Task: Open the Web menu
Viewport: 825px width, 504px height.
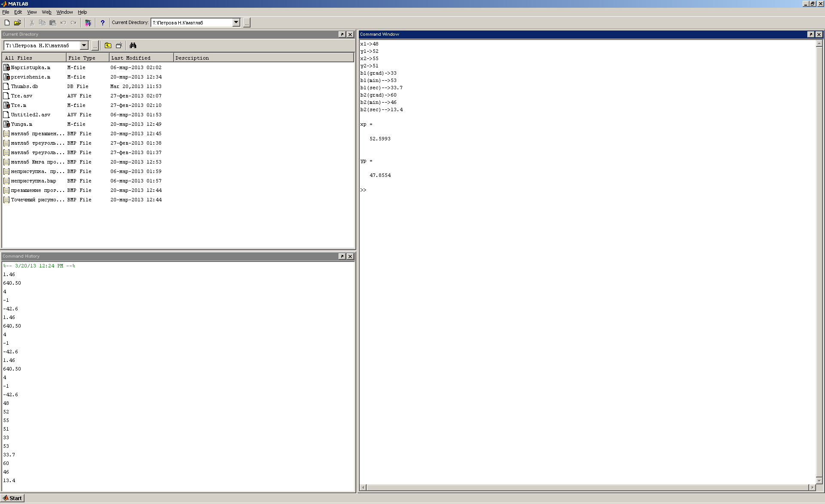Action: coord(46,12)
